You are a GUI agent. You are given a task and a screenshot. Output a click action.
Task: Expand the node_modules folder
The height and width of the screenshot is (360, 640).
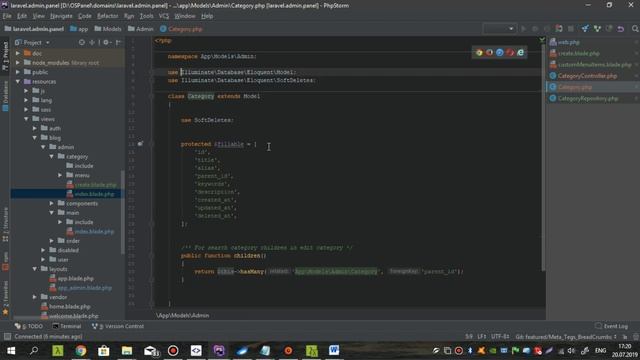coord(18,62)
